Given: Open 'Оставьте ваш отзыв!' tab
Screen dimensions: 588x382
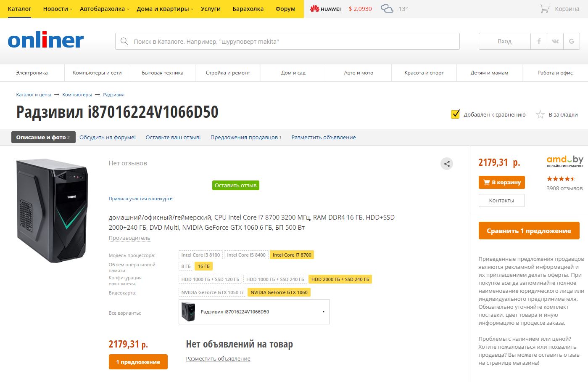Looking at the screenshot, I should tap(173, 137).
